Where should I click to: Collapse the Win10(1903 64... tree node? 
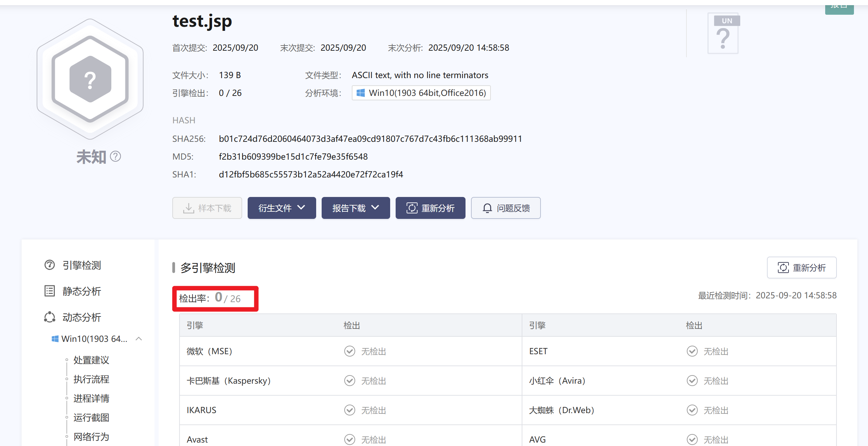pos(139,339)
